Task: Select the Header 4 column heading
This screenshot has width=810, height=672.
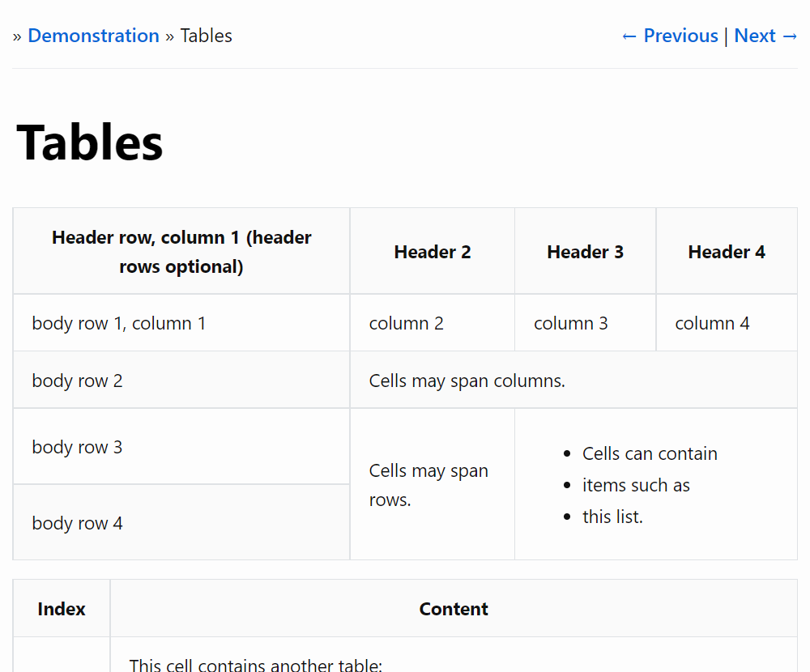Action: pos(727,252)
